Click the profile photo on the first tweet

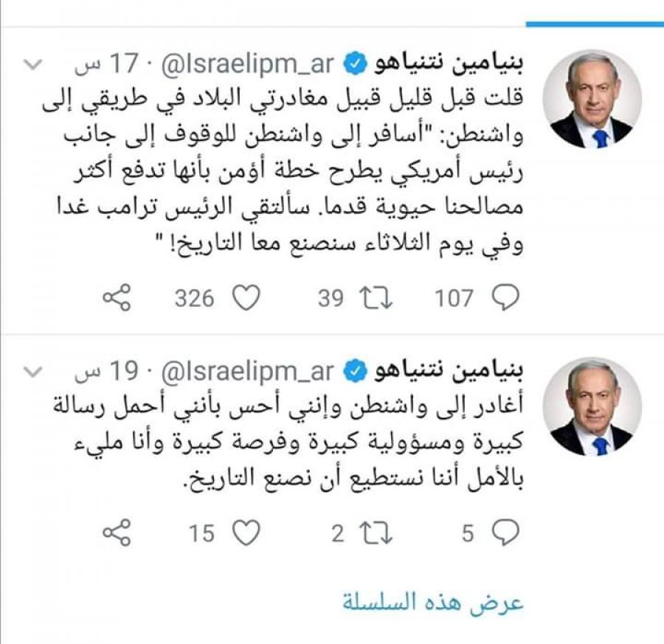[x=592, y=98]
